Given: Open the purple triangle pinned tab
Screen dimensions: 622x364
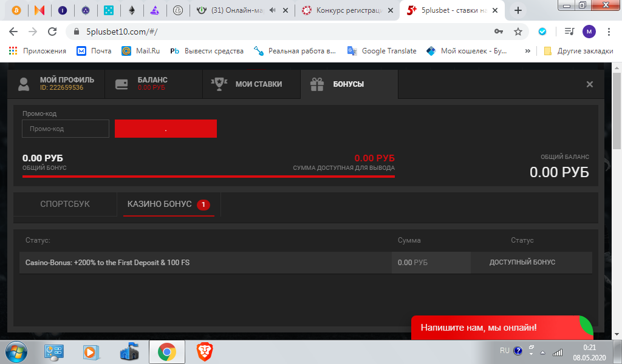Looking at the screenshot, I should (155, 10).
